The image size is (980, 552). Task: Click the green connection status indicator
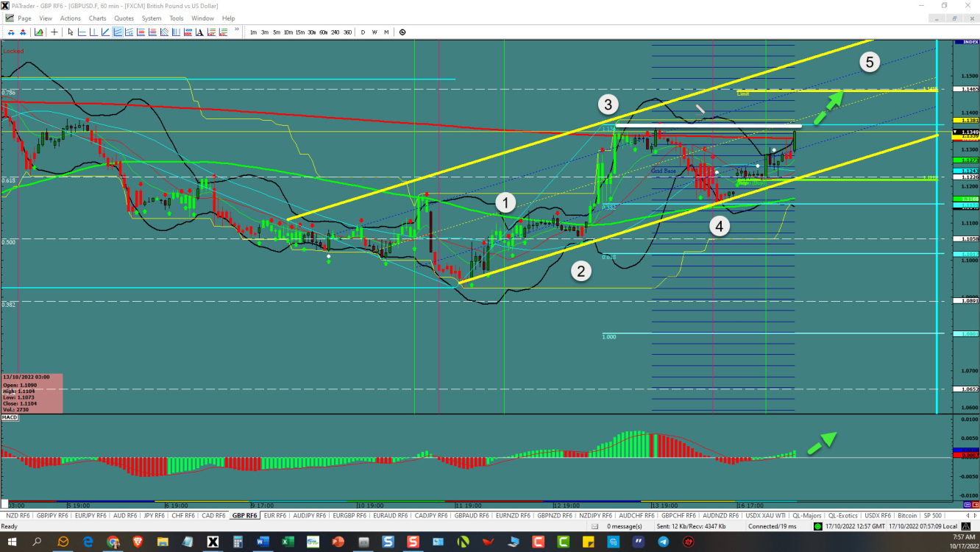pyautogui.click(x=817, y=526)
